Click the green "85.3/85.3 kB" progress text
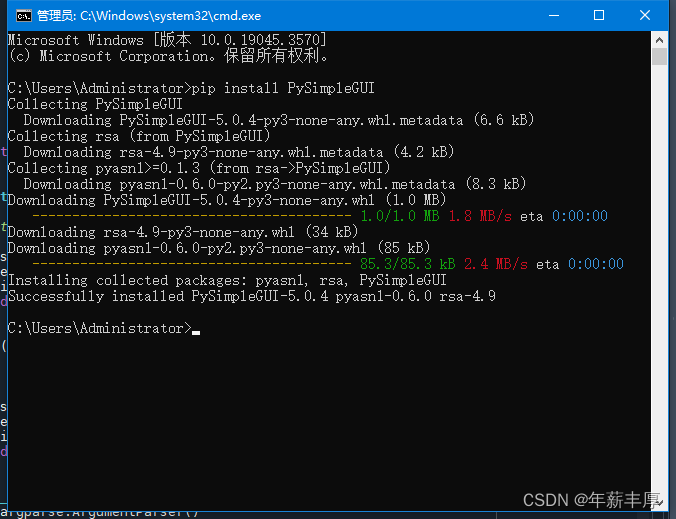This screenshot has width=676, height=519. coord(407,264)
